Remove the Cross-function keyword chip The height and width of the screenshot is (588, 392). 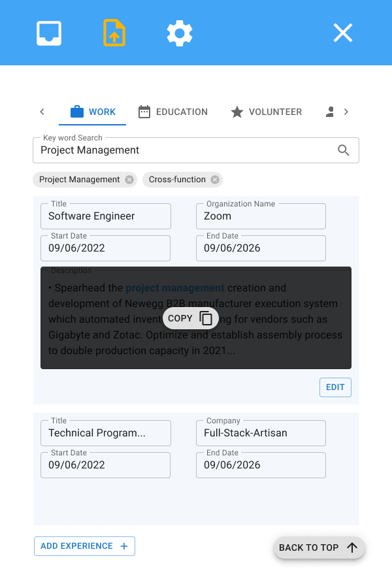(215, 180)
